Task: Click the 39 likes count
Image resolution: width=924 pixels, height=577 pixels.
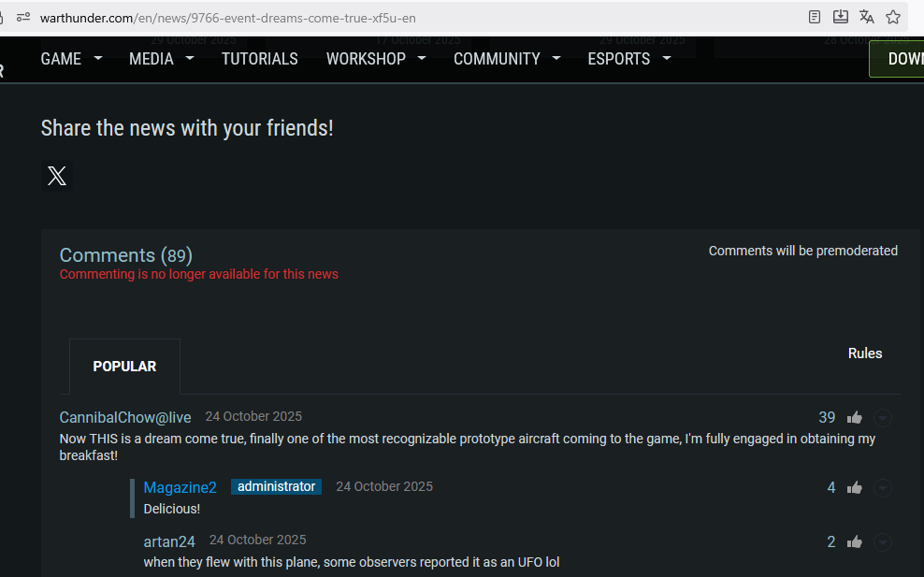Action: pyautogui.click(x=827, y=418)
